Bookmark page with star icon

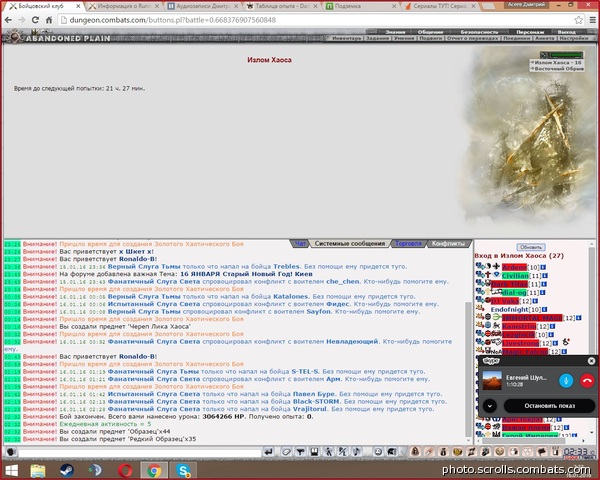point(578,20)
